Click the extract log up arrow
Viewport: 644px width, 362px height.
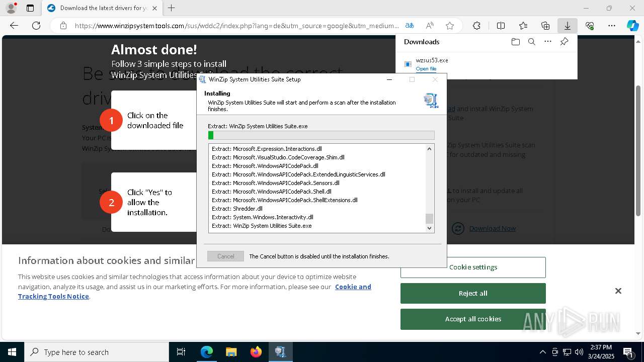[429, 149]
